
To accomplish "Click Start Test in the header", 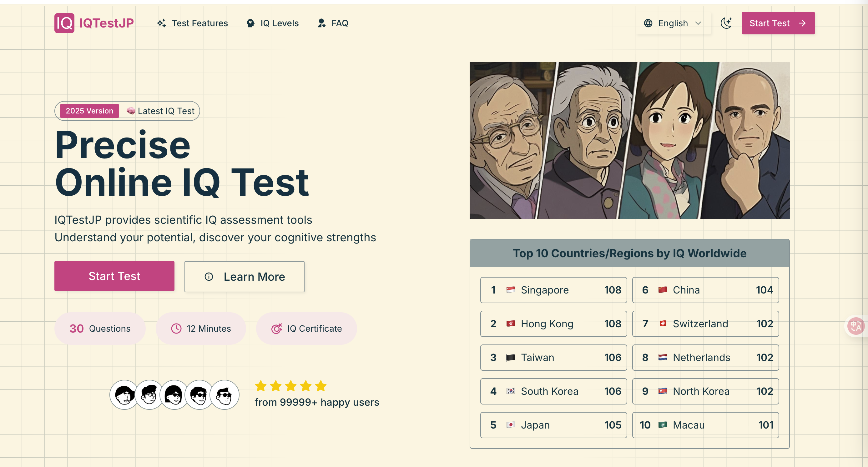I will [778, 23].
